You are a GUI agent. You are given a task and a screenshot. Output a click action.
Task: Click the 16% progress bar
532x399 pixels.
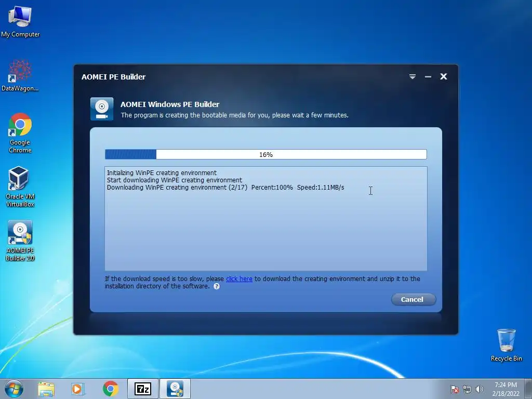[x=265, y=154]
